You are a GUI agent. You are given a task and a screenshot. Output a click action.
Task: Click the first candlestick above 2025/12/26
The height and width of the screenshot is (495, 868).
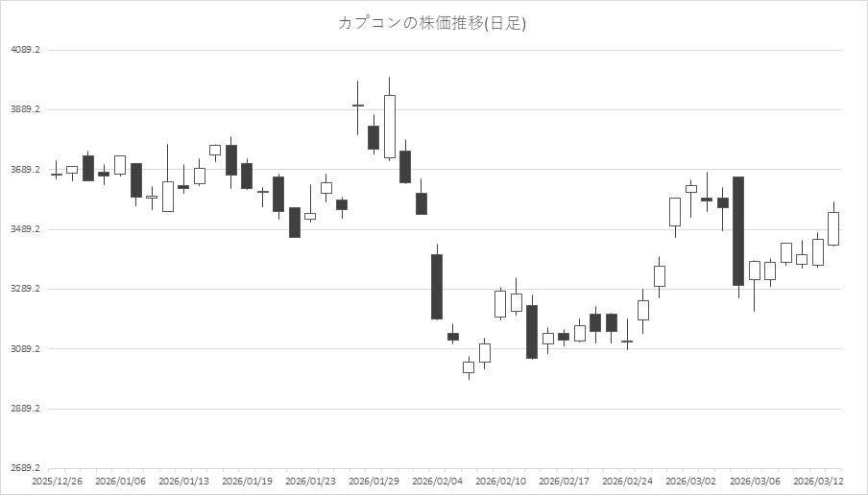(x=56, y=175)
